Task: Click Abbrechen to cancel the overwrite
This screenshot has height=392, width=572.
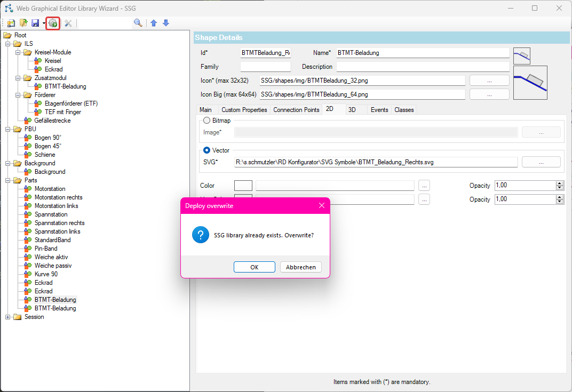Action: (x=300, y=267)
